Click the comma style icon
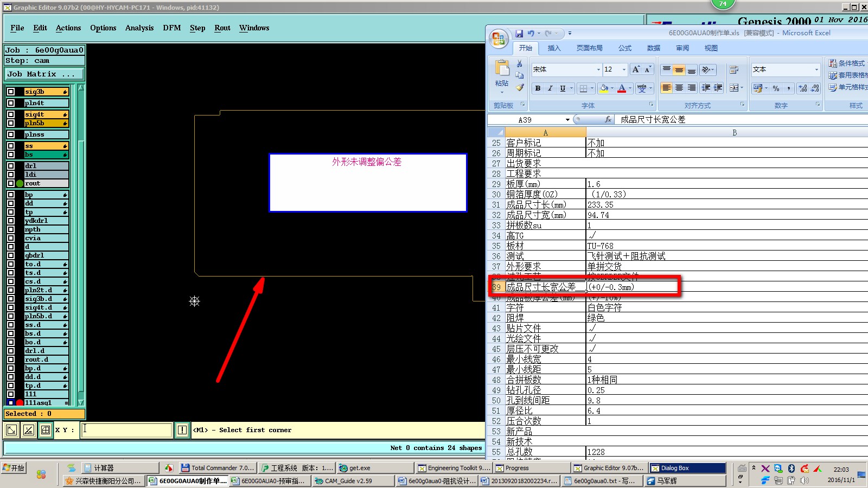Image resolution: width=868 pixels, height=488 pixels. pos(788,88)
